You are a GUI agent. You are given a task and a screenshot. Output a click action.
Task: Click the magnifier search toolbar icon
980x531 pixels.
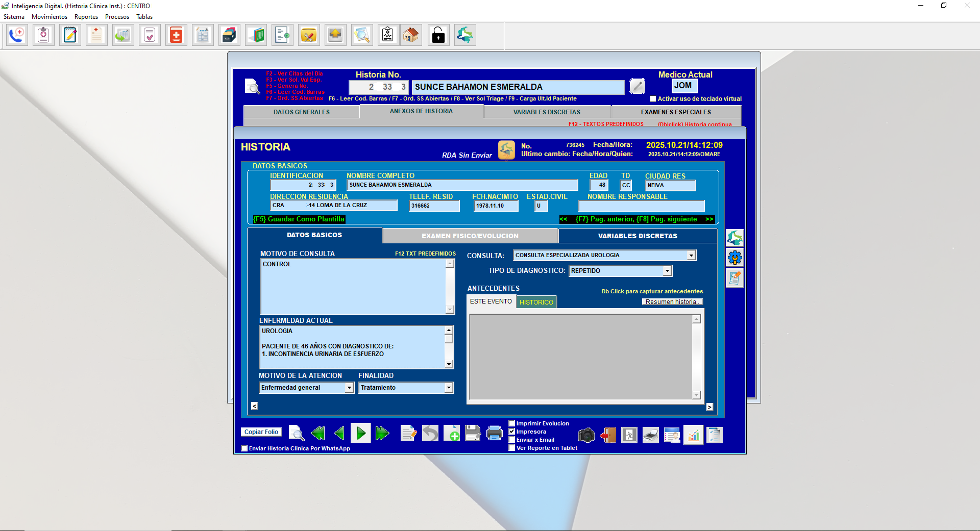(362, 35)
